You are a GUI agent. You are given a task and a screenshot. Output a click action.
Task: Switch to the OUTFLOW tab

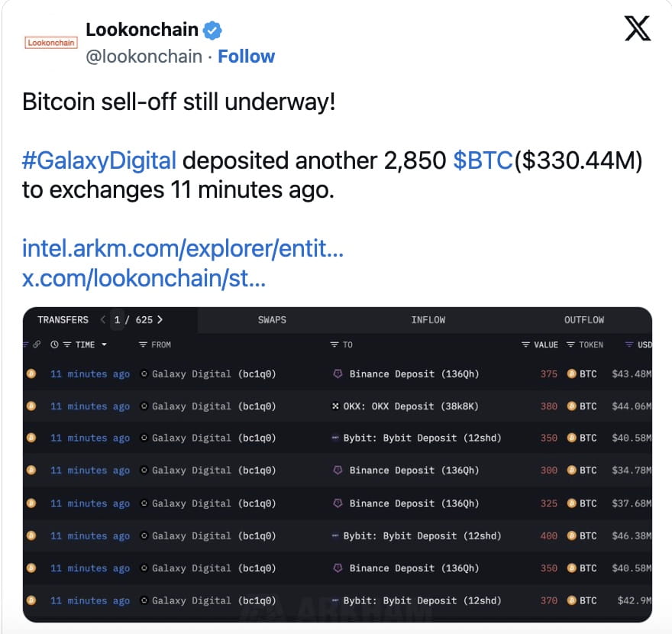pyautogui.click(x=584, y=320)
